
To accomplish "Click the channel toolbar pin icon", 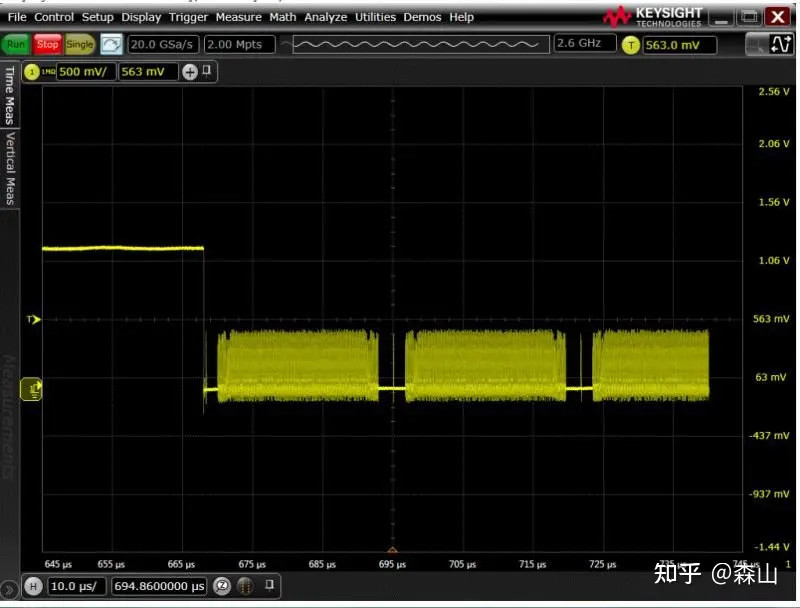I will tap(207, 70).
